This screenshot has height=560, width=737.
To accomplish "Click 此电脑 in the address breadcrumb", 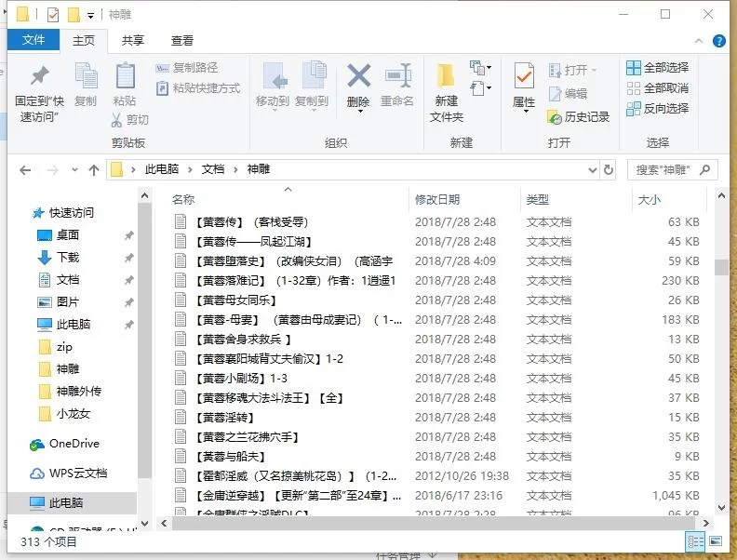I will [162, 169].
